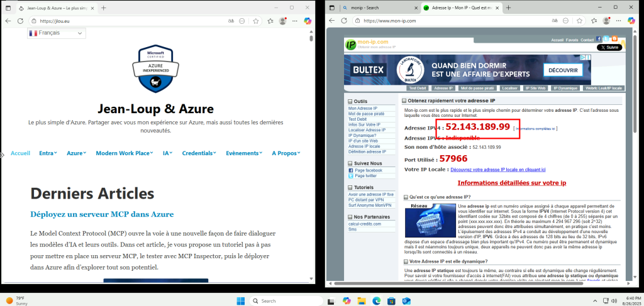Reload the jlou.eu page

[x=20, y=21]
